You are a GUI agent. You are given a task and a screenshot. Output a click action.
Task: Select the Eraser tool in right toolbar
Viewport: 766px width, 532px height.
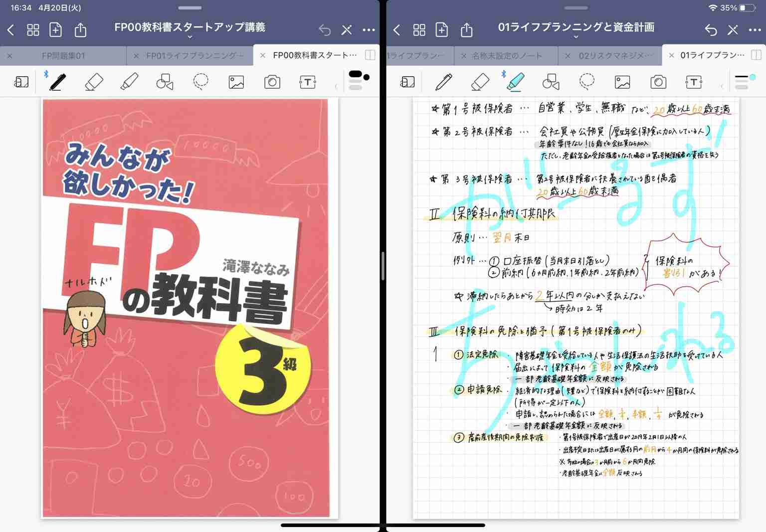[480, 82]
